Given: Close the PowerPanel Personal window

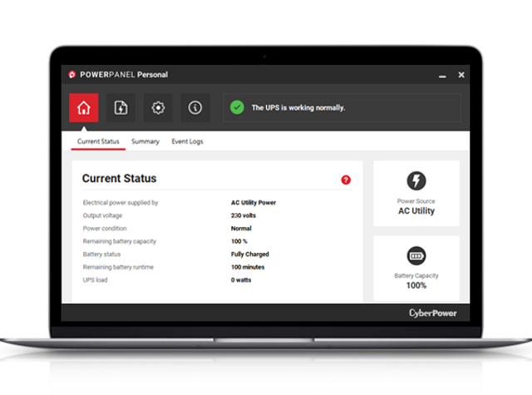Looking at the screenshot, I should coord(461,75).
